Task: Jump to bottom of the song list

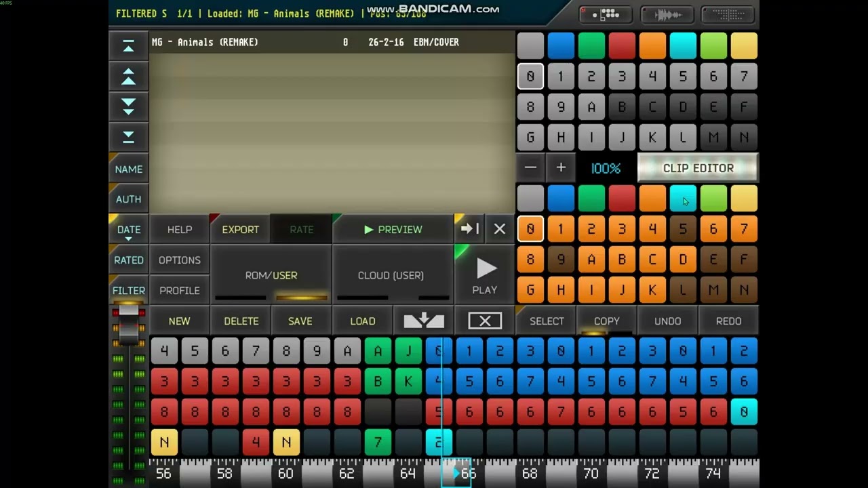Action: (x=128, y=137)
